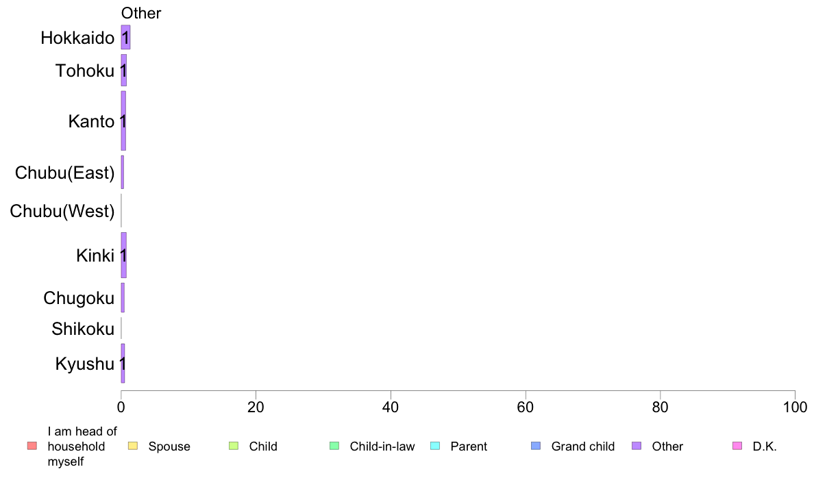Screen dimensions: 814x504
Task: Select the Kanto purple bar
Action: (123, 121)
